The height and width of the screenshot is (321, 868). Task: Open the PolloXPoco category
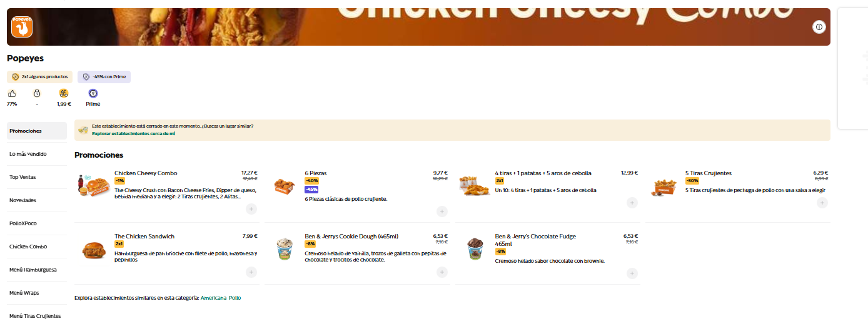click(x=37, y=223)
